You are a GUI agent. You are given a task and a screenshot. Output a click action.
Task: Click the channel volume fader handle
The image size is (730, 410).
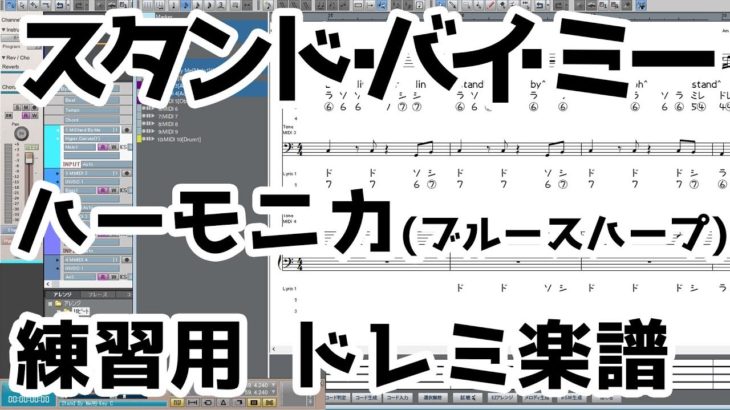tap(29, 158)
